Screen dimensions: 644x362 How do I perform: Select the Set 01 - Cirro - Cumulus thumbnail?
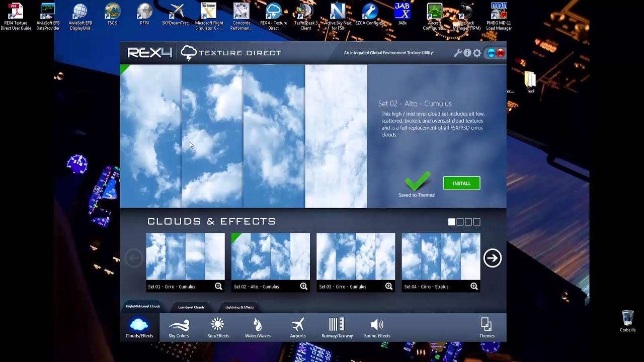(x=185, y=256)
